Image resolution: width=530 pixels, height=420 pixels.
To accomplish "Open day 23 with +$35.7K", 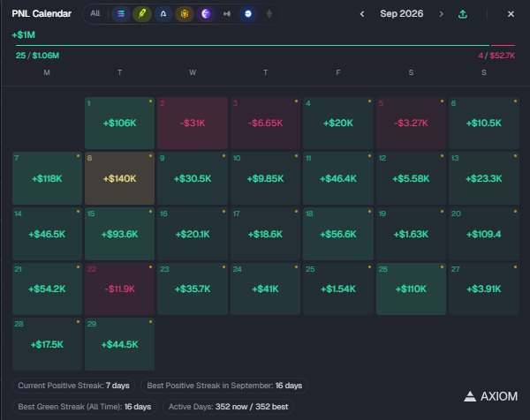I will pos(193,289).
